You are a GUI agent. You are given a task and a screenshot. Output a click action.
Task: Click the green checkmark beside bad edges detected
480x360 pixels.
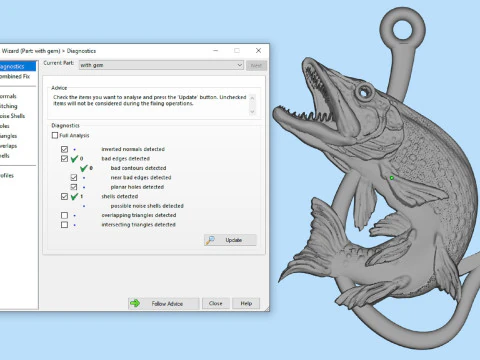pos(74,159)
